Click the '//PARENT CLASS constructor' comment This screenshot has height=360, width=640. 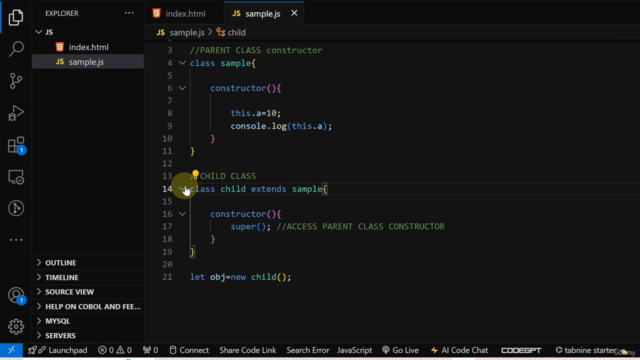click(256, 50)
